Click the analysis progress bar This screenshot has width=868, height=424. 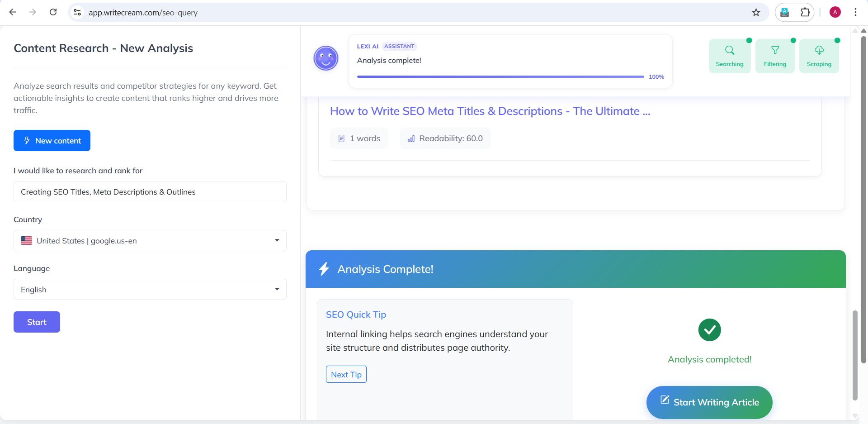pos(500,77)
